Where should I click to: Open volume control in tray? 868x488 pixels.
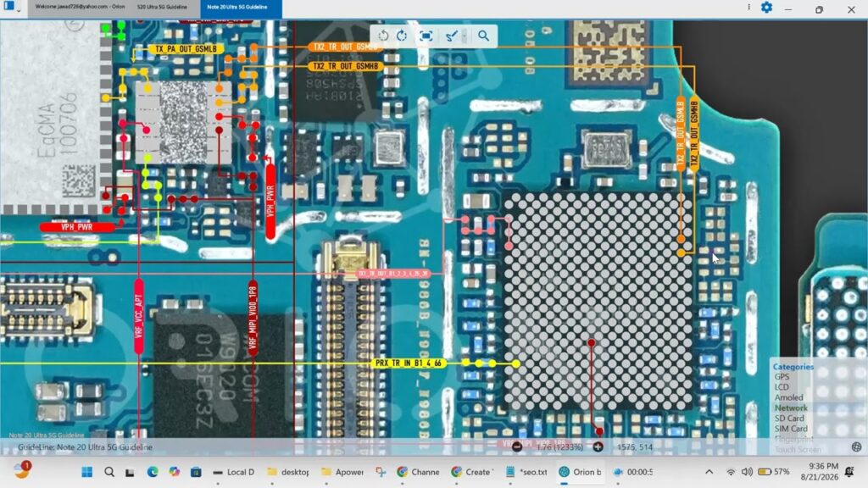[x=747, y=472]
